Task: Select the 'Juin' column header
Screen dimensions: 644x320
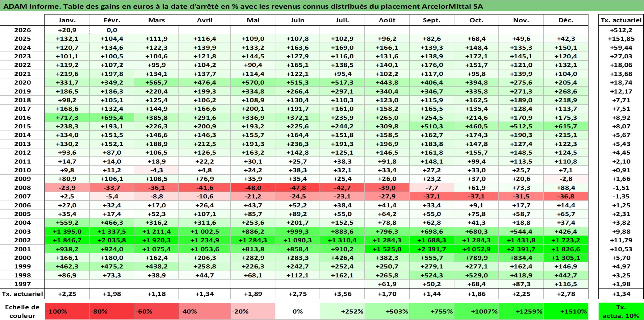Action: (298, 20)
